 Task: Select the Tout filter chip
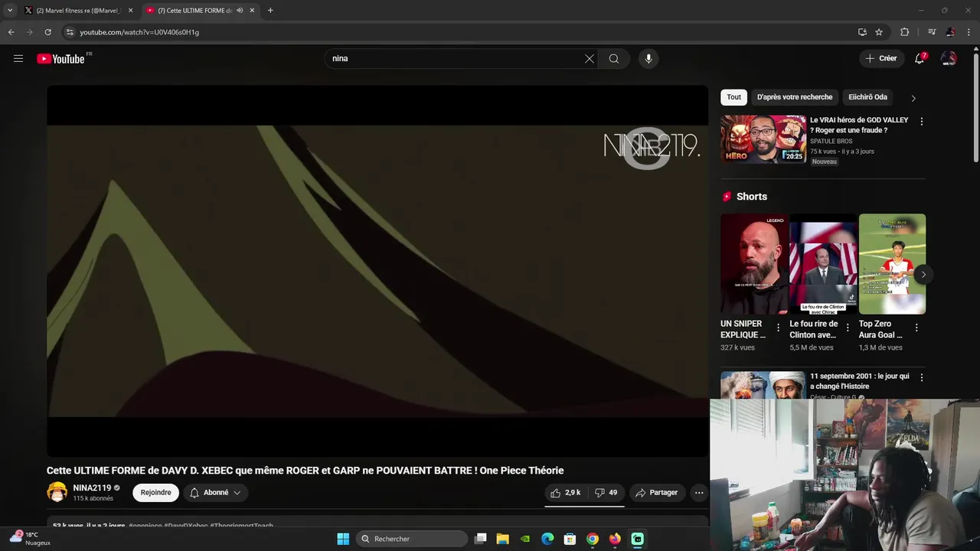click(x=733, y=97)
